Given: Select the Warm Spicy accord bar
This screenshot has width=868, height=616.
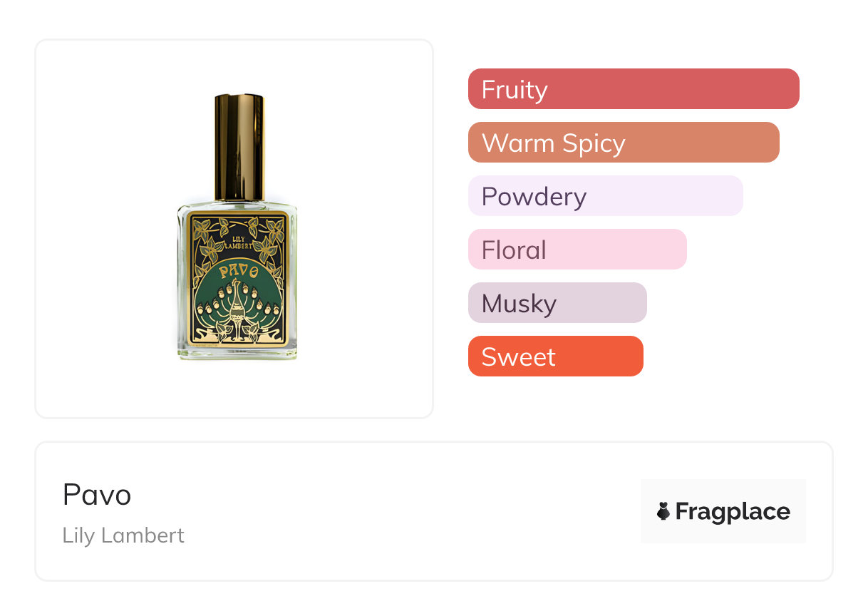Looking at the screenshot, I should (623, 143).
